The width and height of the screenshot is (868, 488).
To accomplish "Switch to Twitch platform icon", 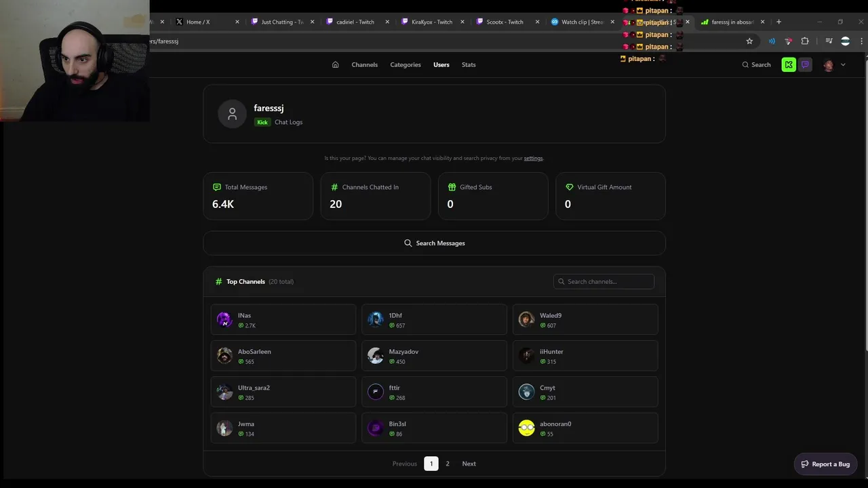I will [805, 64].
